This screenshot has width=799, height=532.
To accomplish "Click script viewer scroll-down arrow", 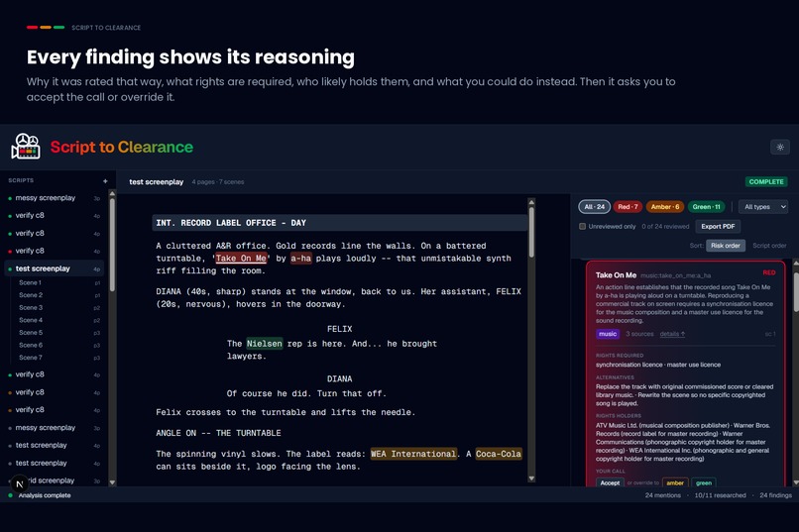I will coord(531,479).
